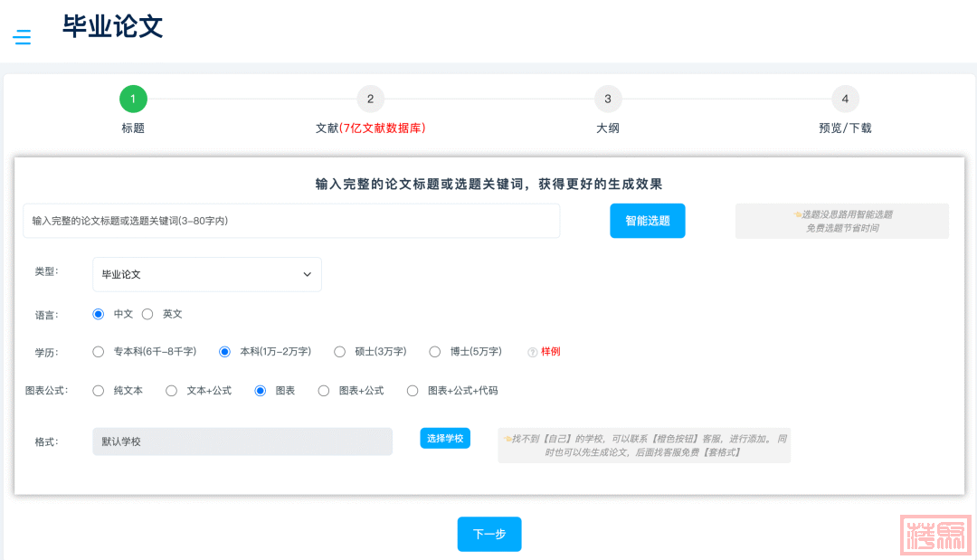Click the step 1 标题 circle

[x=133, y=99]
